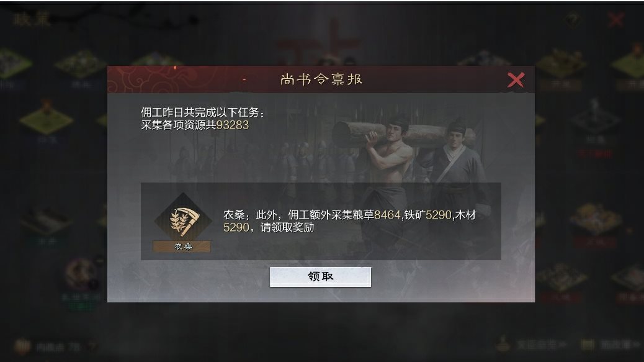Select the 农桑 sickle and wheat icon
Image resolution: width=644 pixels, height=362 pixels.
click(x=183, y=220)
